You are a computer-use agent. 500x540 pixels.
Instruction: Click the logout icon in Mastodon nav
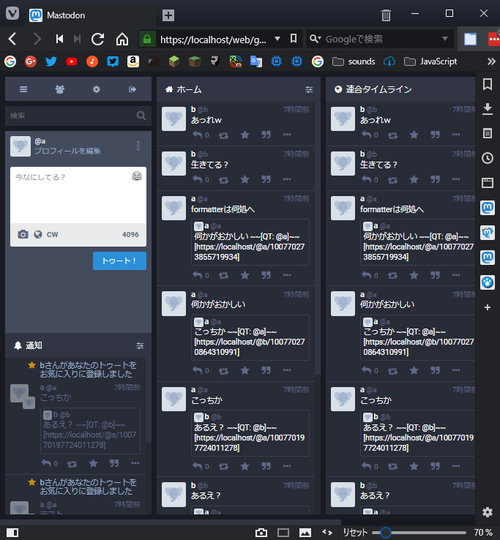point(132,90)
